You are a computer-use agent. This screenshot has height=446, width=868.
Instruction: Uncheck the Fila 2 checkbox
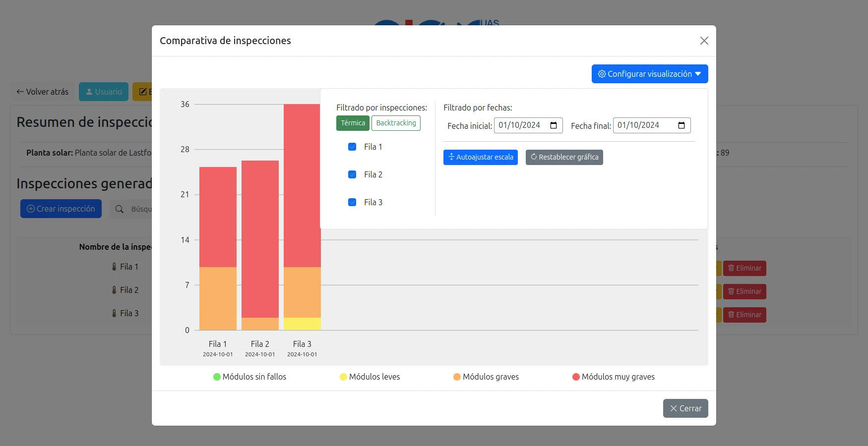352,174
